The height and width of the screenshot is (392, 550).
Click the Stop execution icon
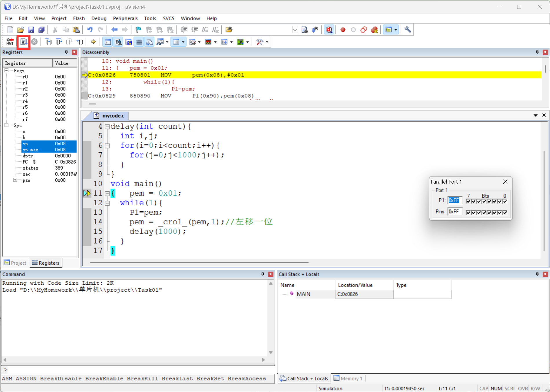tap(34, 42)
